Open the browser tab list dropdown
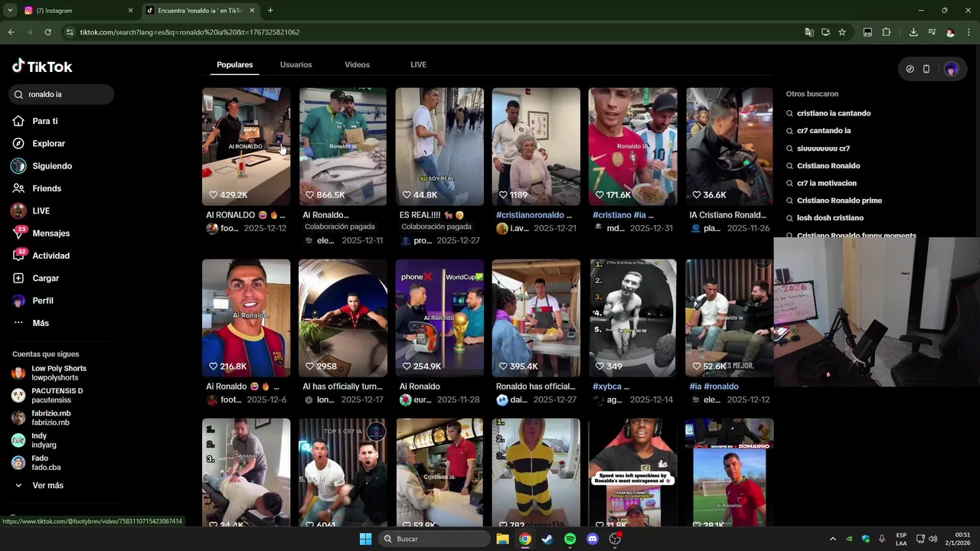Image resolution: width=980 pixels, height=551 pixels. coord(10,11)
